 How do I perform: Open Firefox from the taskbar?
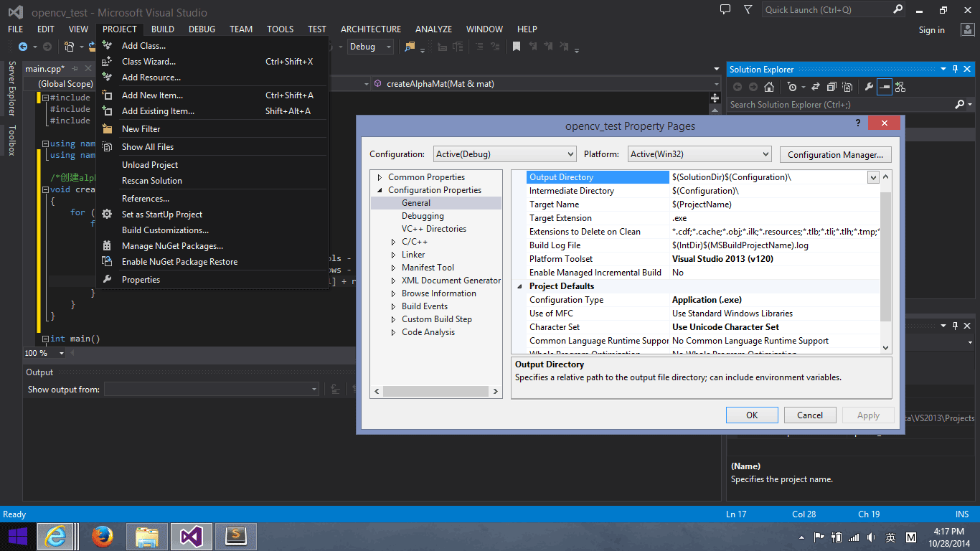click(x=103, y=537)
